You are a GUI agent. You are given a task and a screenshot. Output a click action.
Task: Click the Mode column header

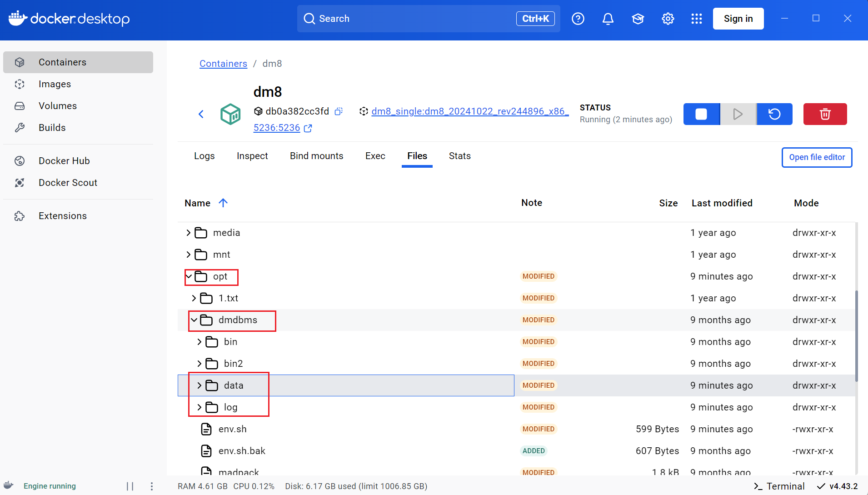coord(806,203)
